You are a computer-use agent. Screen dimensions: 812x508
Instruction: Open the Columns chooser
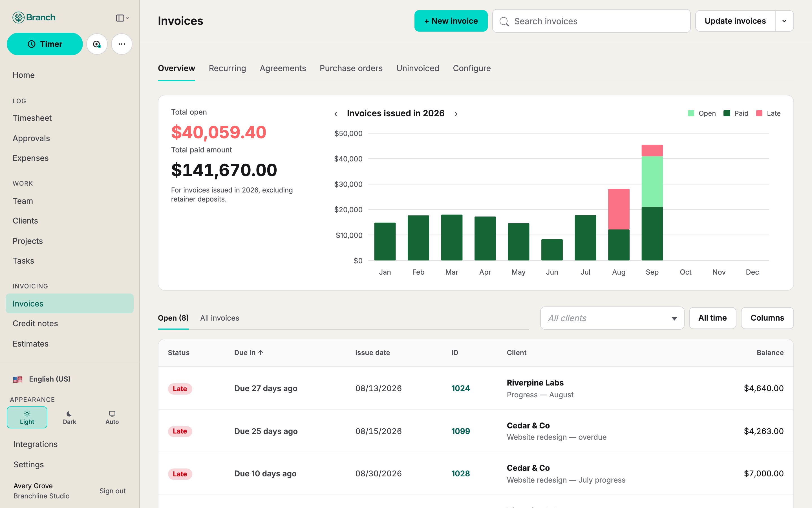tap(767, 318)
